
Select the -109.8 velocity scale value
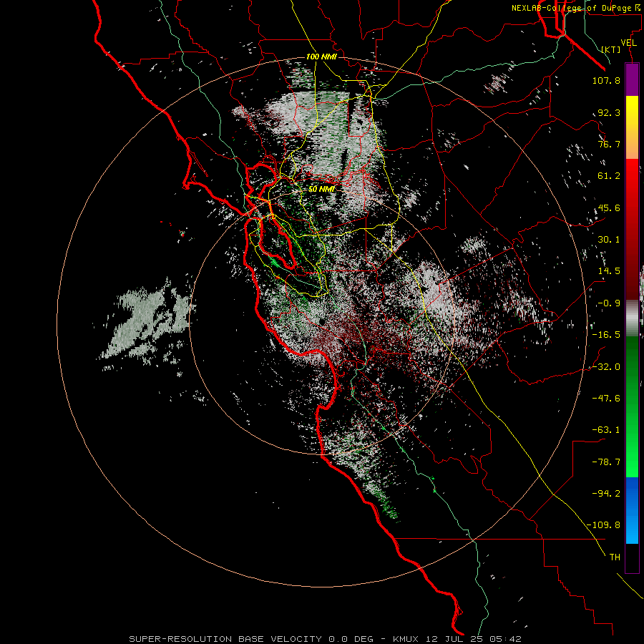(x=604, y=525)
